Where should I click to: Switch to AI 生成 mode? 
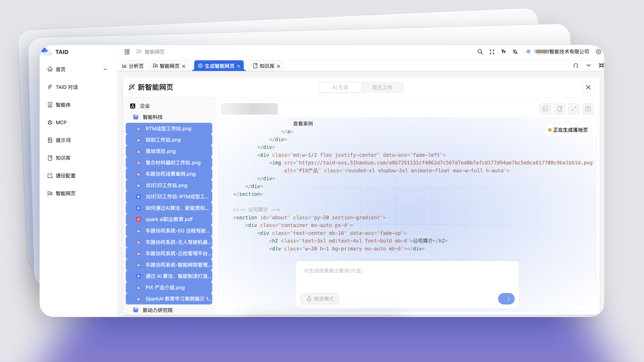[340, 87]
